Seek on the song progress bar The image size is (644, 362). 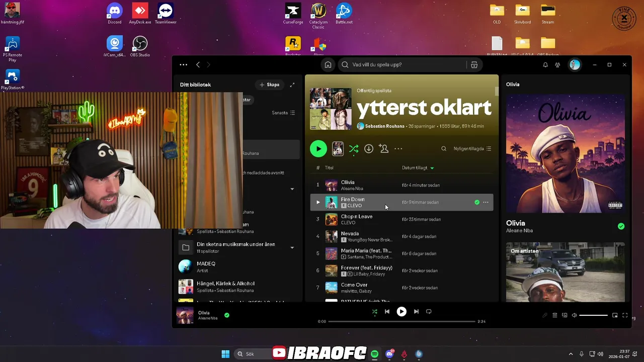(401, 321)
